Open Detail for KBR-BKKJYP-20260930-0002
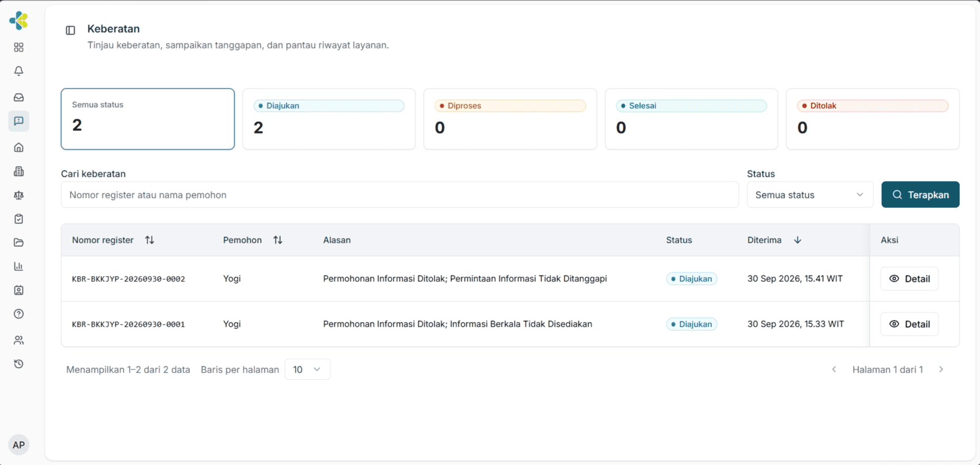 (x=909, y=279)
